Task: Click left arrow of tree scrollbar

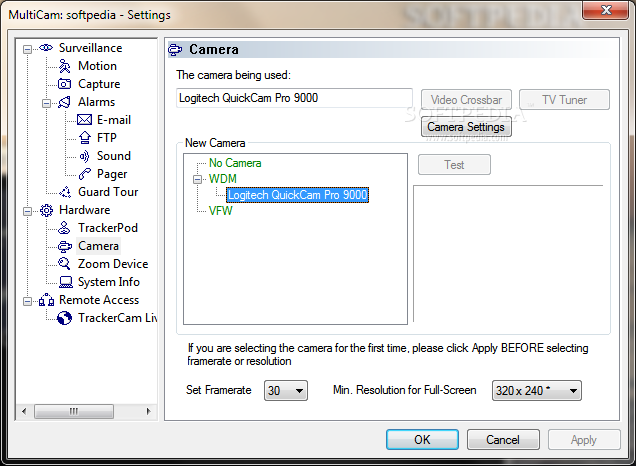Action: (24, 411)
